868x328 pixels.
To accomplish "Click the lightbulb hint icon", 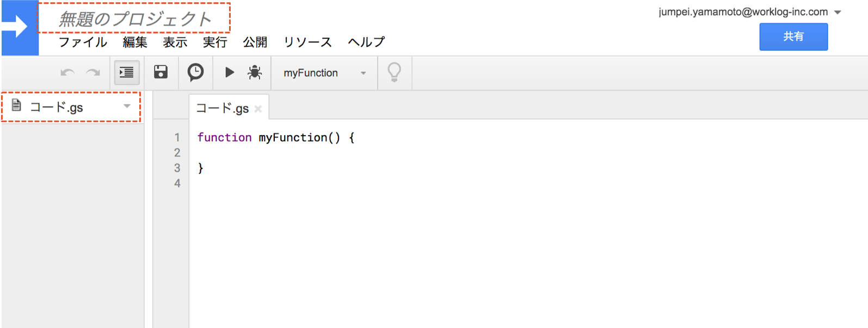I will (394, 72).
